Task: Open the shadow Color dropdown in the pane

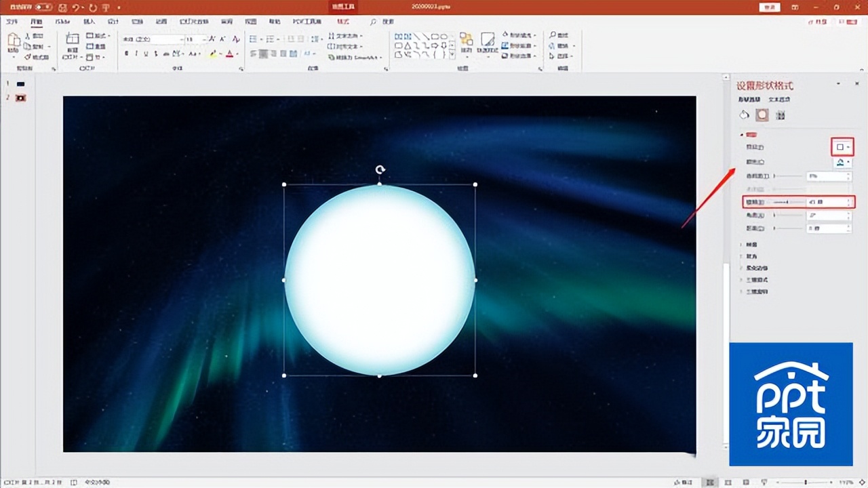Action: (842, 163)
